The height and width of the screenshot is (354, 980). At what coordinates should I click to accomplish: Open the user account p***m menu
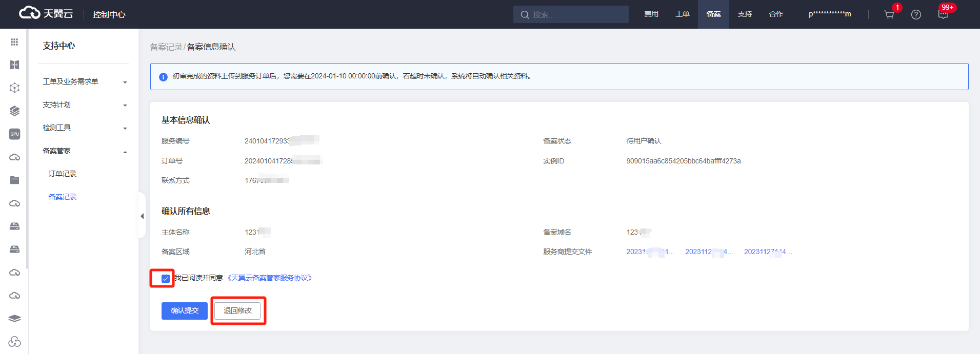830,14
